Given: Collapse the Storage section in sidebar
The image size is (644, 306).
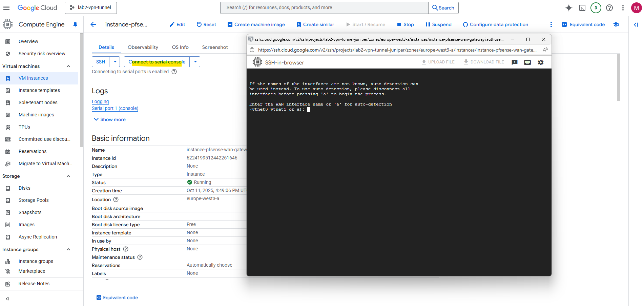Looking at the screenshot, I should coord(68,176).
